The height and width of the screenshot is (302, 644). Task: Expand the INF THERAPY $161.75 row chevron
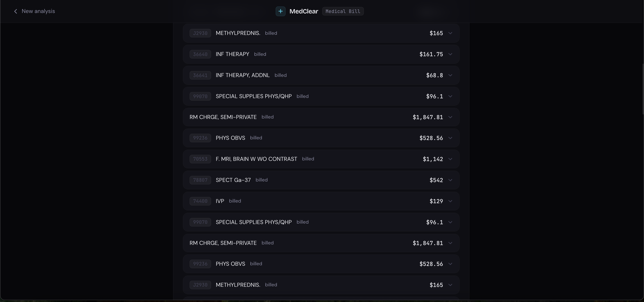coord(450,54)
